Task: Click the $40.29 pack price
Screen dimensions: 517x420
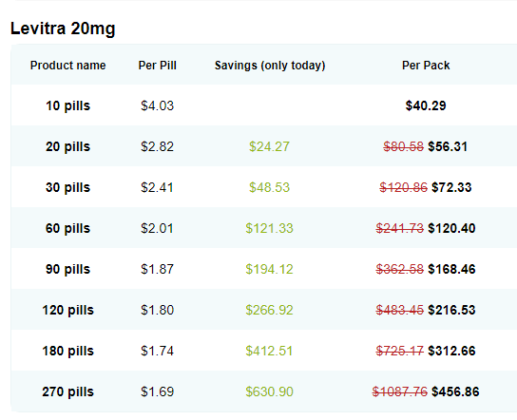Action: click(x=426, y=105)
